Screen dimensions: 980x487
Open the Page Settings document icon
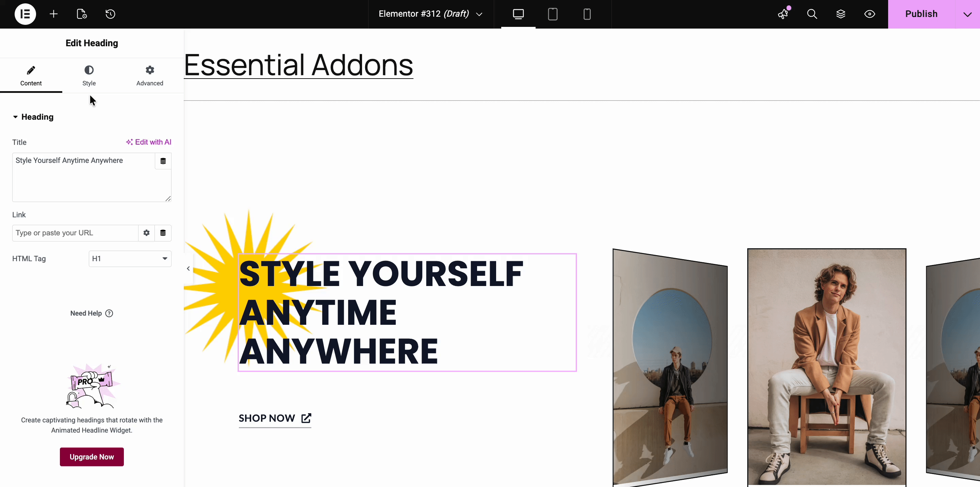point(81,14)
